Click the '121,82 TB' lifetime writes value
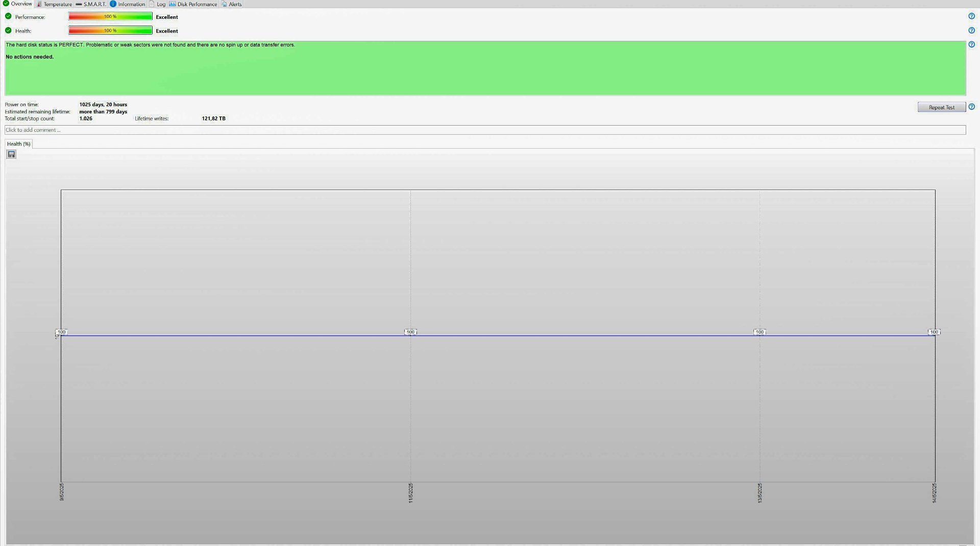Viewport: 980px width, 546px height. pos(213,118)
